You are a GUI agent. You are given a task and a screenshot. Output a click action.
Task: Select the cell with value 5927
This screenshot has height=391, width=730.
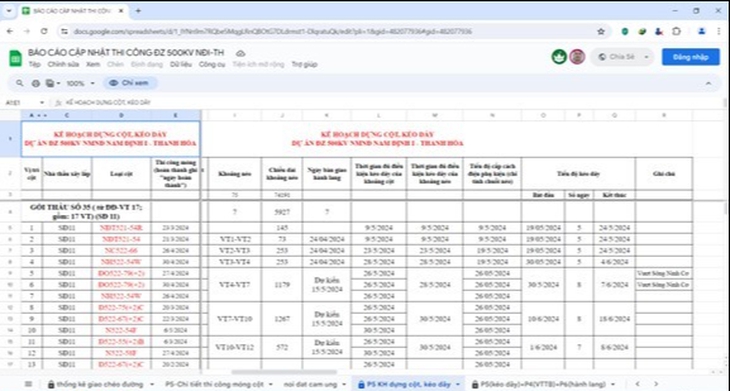point(282,212)
